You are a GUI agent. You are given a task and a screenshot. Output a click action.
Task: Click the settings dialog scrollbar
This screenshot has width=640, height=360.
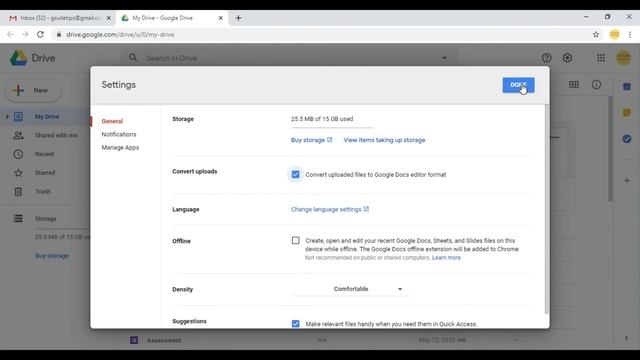coord(547,209)
